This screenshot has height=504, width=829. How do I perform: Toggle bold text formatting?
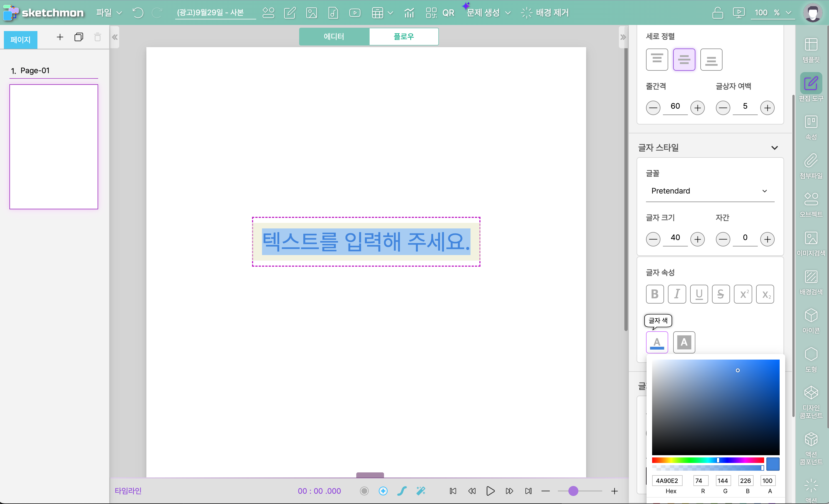(x=654, y=294)
